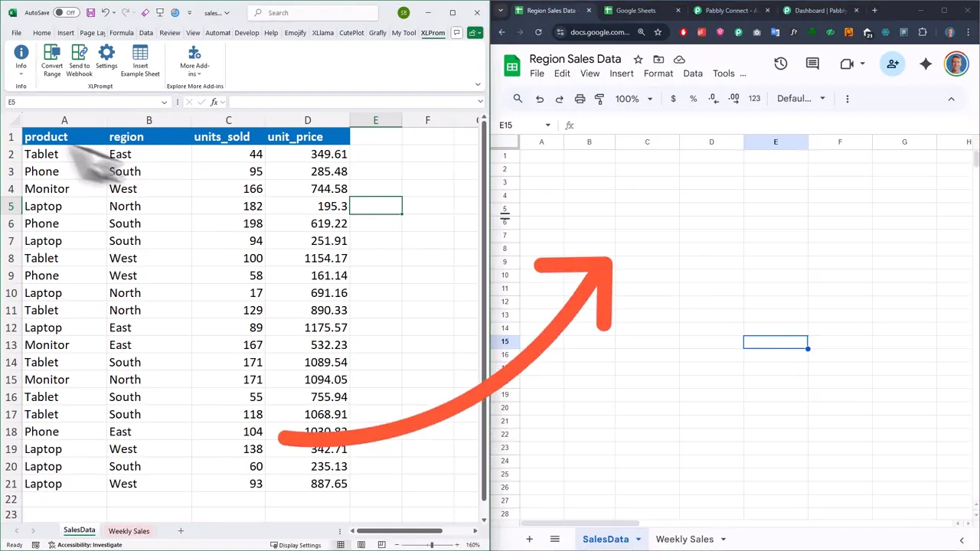980x551 pixels.
Task: Toggle the AutoSave switch in Excel
Action: click(x=67, y=13)
